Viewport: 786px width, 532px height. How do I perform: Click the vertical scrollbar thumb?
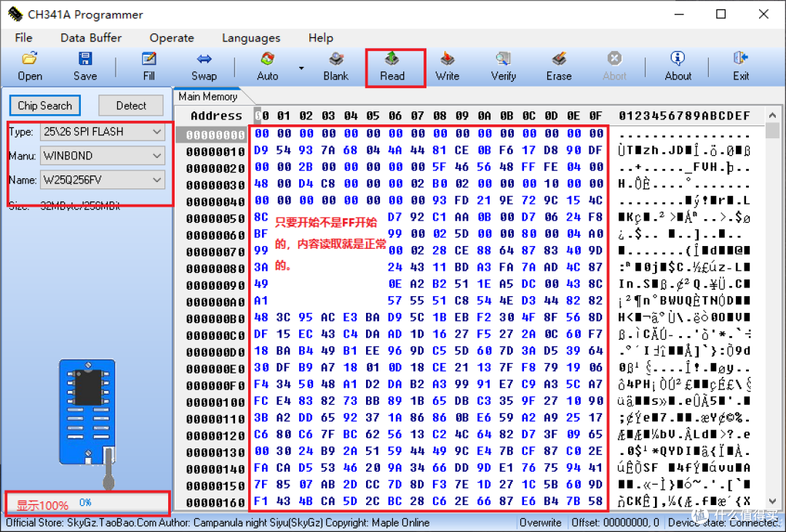coord(772,130)
